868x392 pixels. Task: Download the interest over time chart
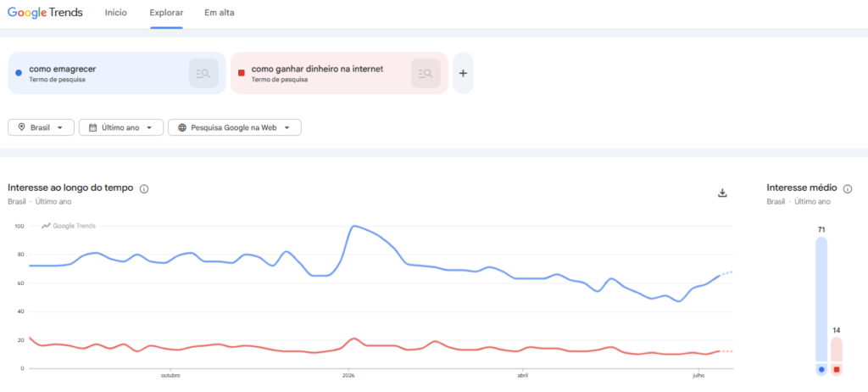(722, 193)
